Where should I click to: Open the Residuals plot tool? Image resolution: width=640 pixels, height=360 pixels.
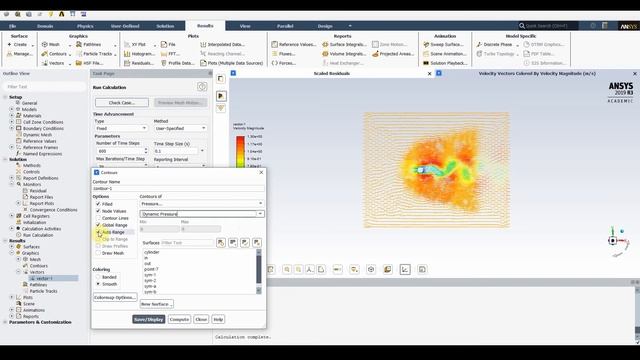pos(139,63)
